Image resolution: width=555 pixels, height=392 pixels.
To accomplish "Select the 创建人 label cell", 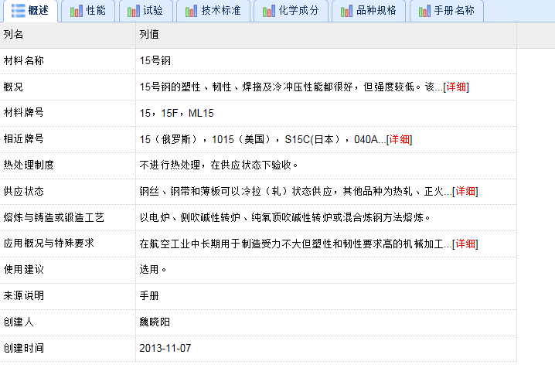I will pos(67,322).
